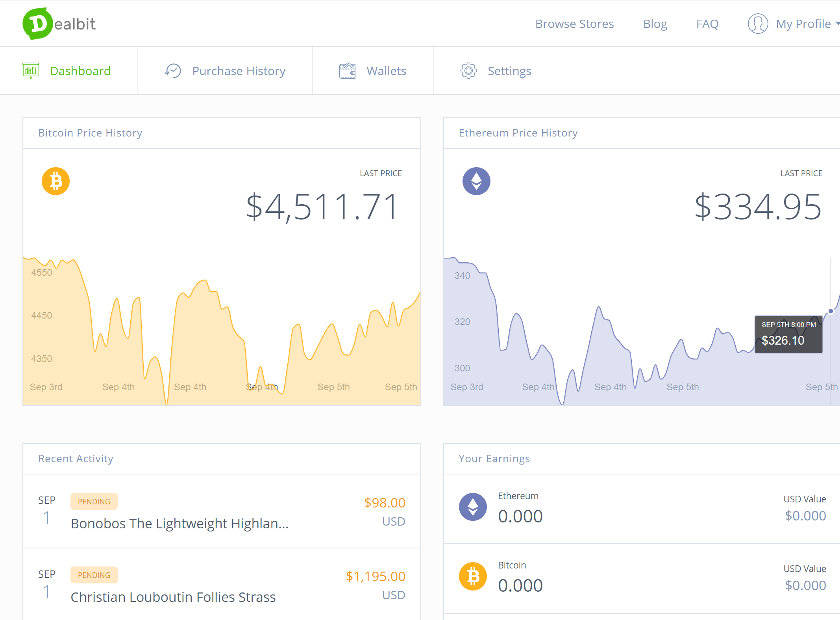Open the My Profile menu
Image resolution: width=840 pixels, height=620 pixels.
tap(803, 24)
